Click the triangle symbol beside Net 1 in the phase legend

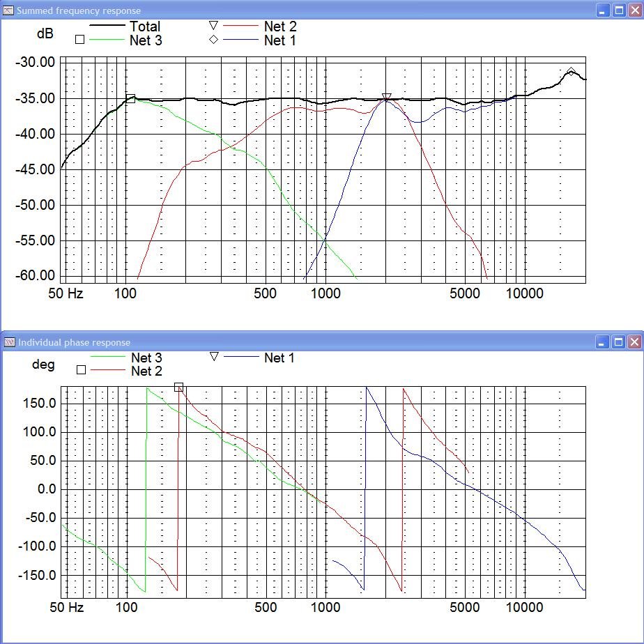pyautogui.click(x=214, y=357)
